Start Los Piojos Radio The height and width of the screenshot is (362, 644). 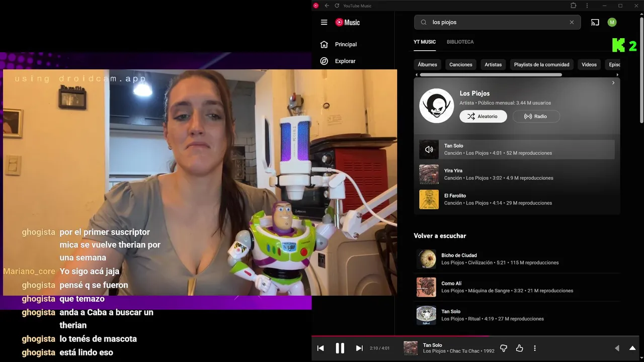(x=536, y=116)
